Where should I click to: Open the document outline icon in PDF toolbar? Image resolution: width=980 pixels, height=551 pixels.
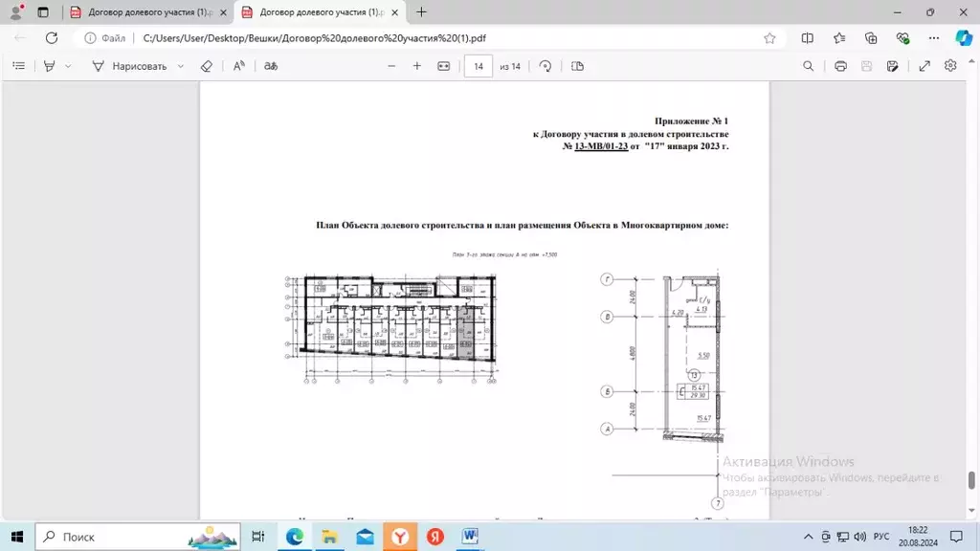(18, 66)
